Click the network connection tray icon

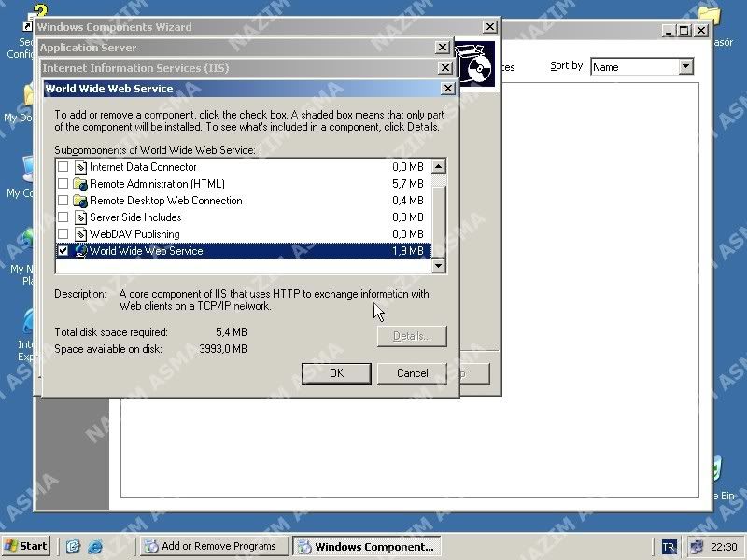(x=696, y=547)
